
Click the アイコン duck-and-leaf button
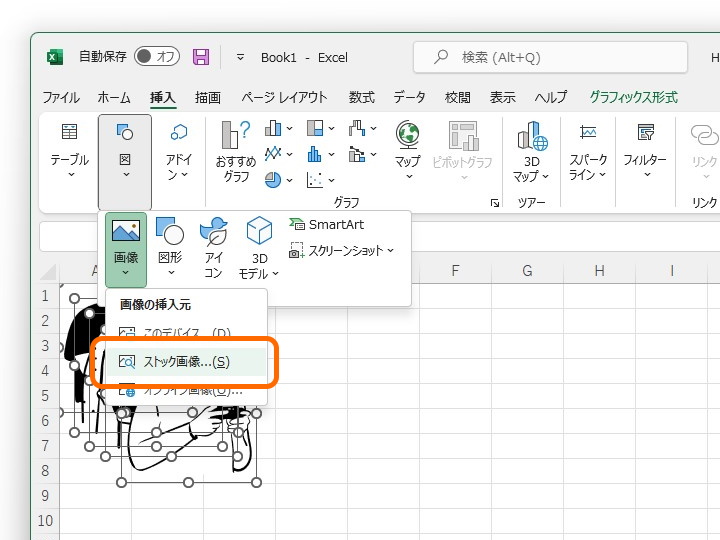pos(213,248)
